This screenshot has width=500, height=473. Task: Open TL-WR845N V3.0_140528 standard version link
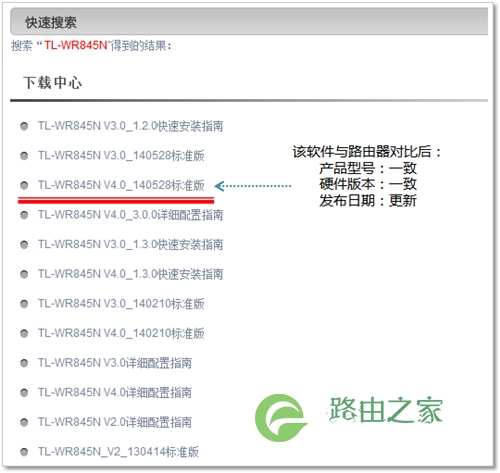click(x=121, y=156)
